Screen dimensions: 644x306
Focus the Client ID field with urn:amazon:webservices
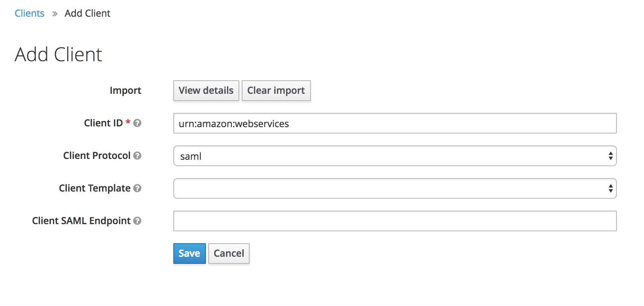pos(395,123)
